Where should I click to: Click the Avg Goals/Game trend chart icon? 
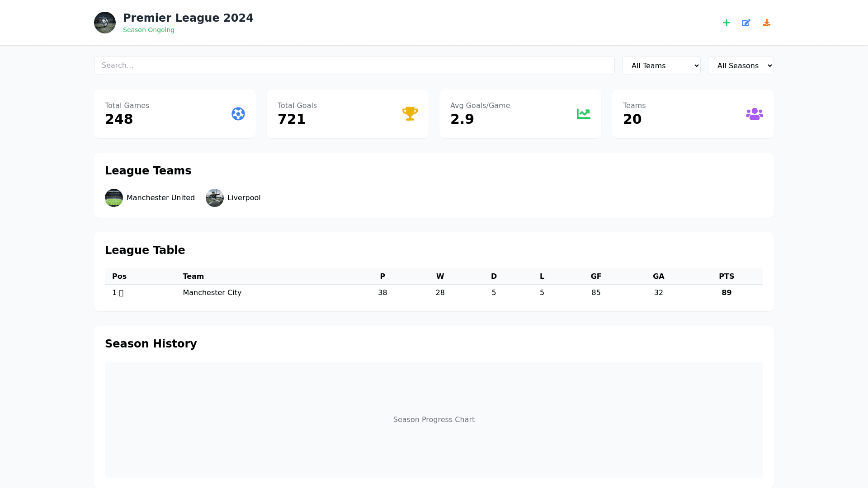(583, 114)
